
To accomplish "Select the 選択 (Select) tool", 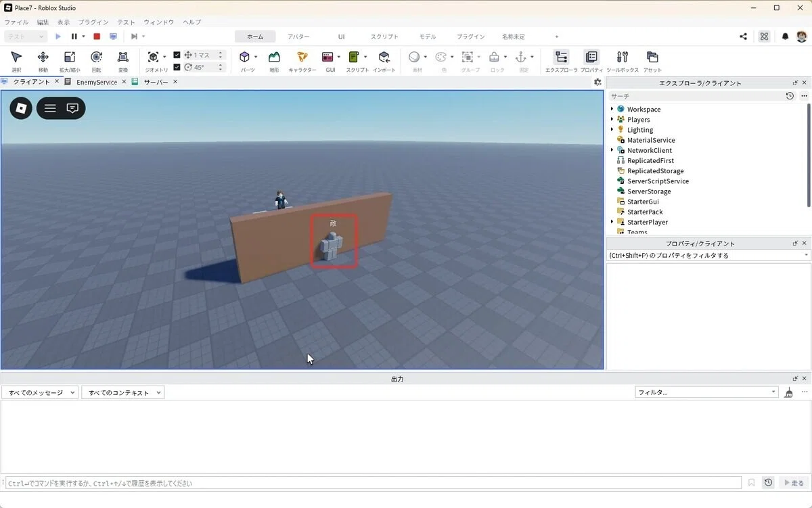I will pos(16,61).
